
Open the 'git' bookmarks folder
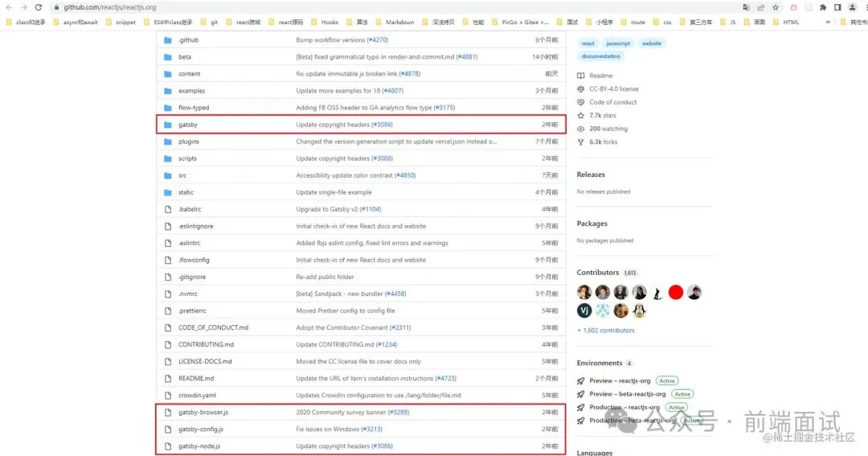point(209,23)
